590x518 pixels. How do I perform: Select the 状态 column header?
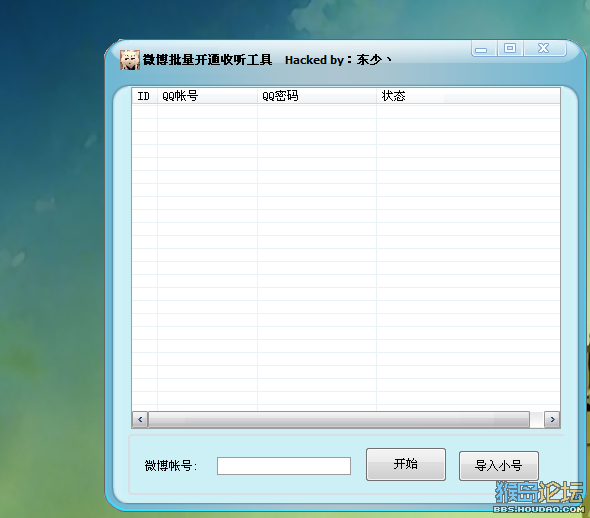point(468,96)
